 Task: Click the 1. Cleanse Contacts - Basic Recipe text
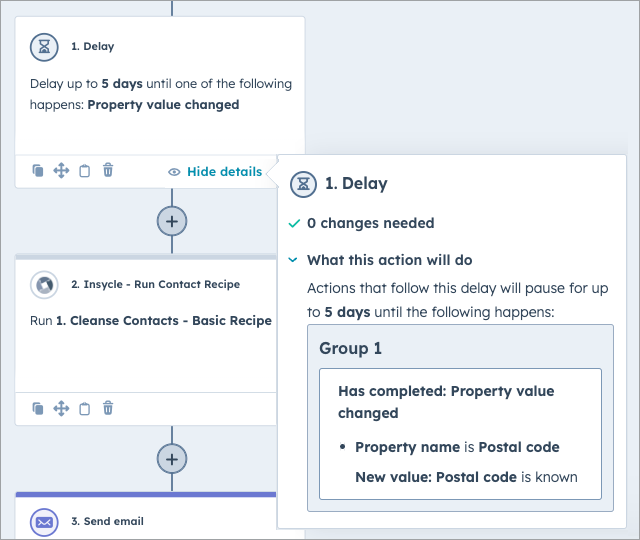point(164,321)
